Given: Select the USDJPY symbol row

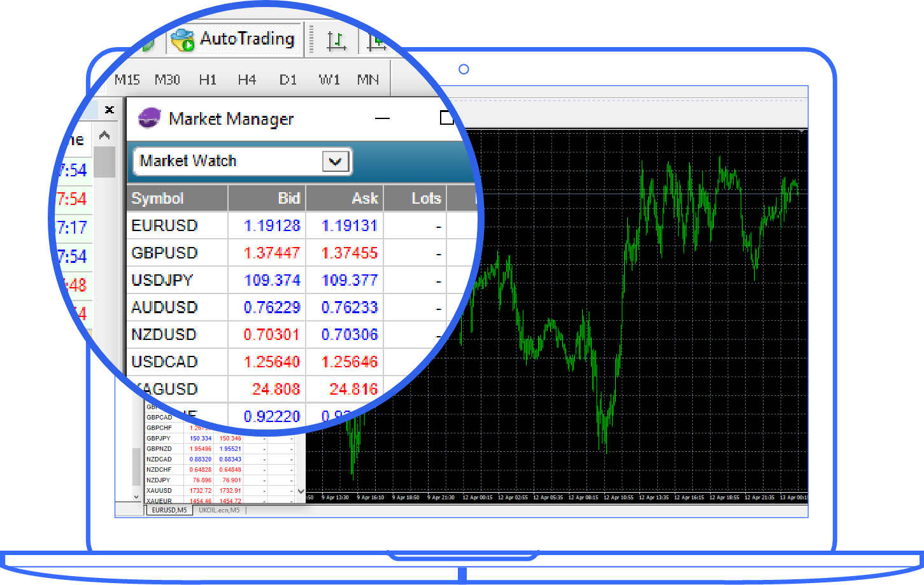Looking at the screenshot, I should (162, 281).
